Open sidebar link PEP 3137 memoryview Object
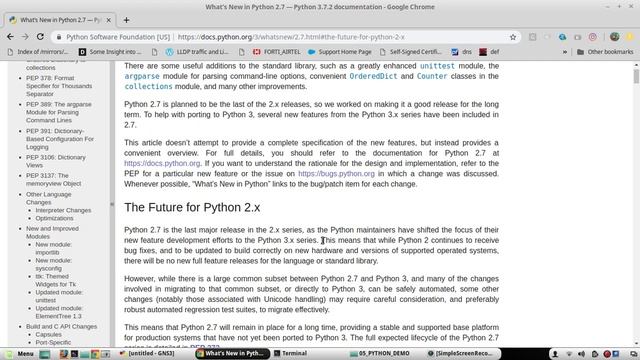Screen dimensions: 640x360 (53, 180)
